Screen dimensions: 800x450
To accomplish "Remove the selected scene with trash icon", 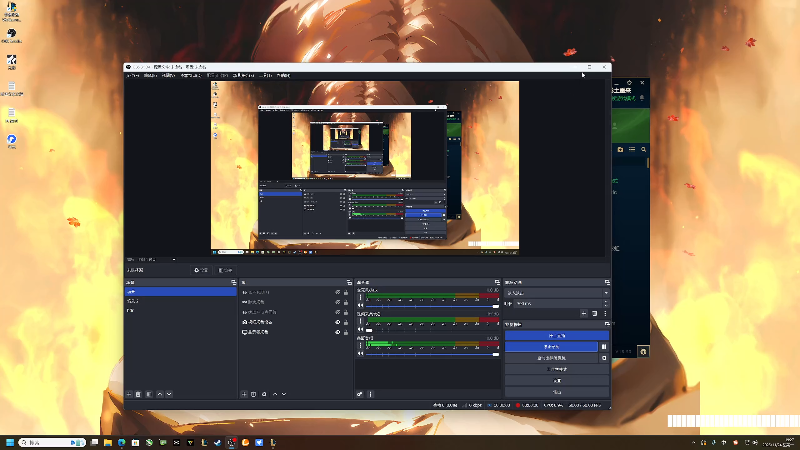I will [x=138, y=394].
